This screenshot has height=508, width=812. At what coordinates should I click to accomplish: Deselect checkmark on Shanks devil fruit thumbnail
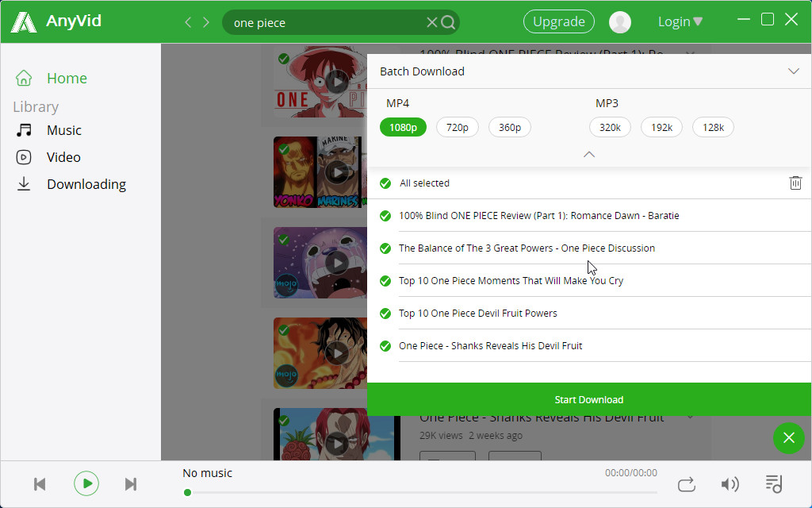point(284,421)
